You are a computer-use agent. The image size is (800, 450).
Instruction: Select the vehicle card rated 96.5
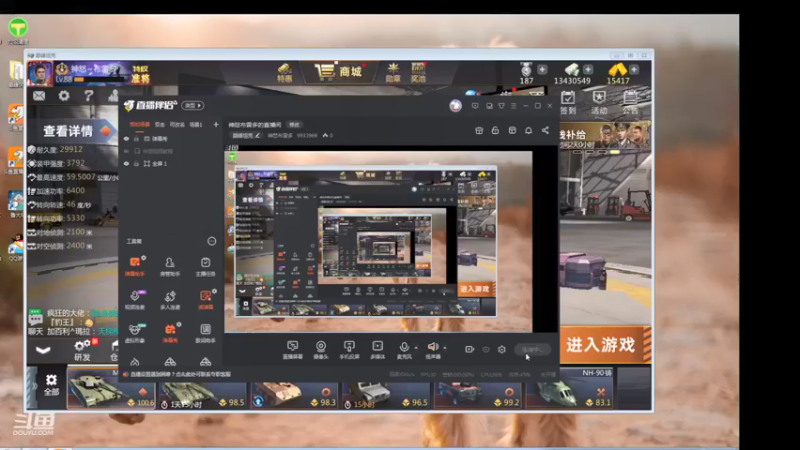[x=386, y=395]
